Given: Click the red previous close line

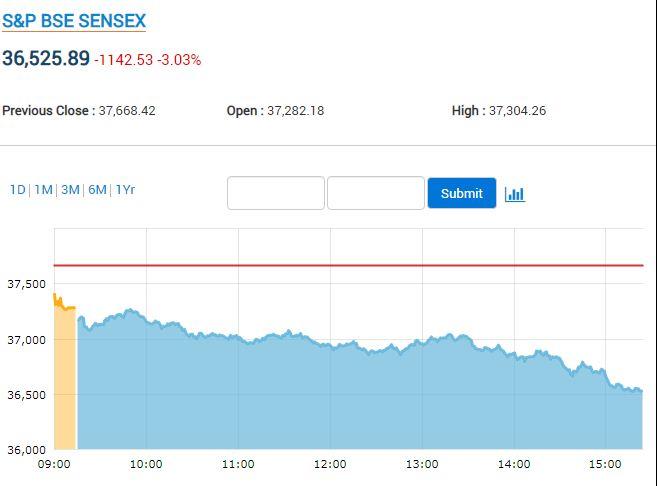Looking at the screenshot, I should tap(349, 265).
